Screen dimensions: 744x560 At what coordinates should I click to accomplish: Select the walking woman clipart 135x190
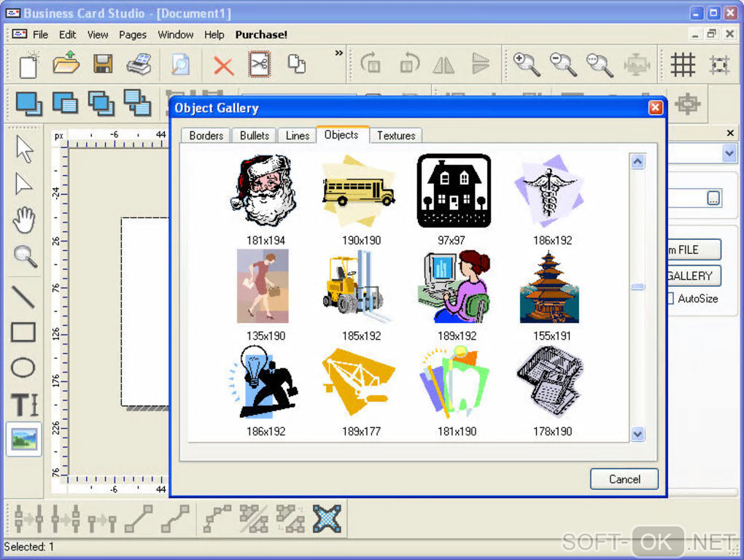click(x=263, y=287)
